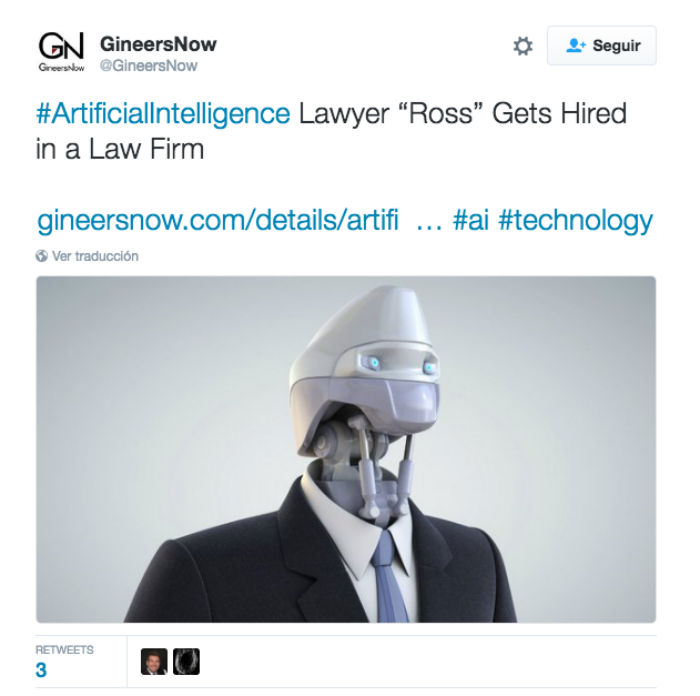Open the GineersNow display name
The height and width of the screenshot is (696, 700).
[x=158, y=44]
